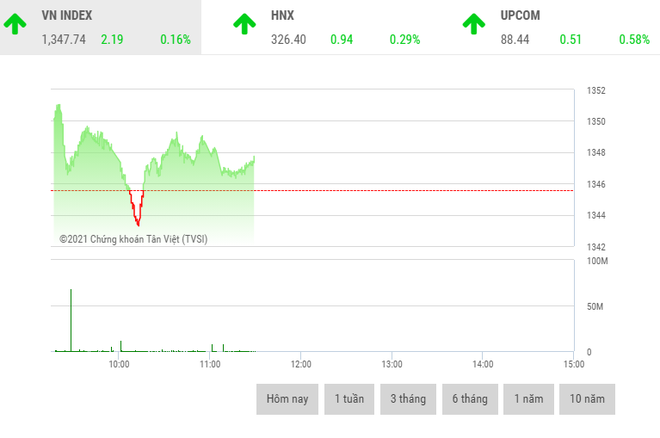
Task: Switch chart to 3 tháng range
Action: [408, 399]
